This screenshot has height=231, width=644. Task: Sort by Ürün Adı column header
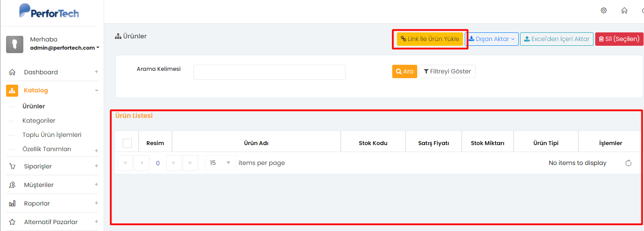pos(257,143)
